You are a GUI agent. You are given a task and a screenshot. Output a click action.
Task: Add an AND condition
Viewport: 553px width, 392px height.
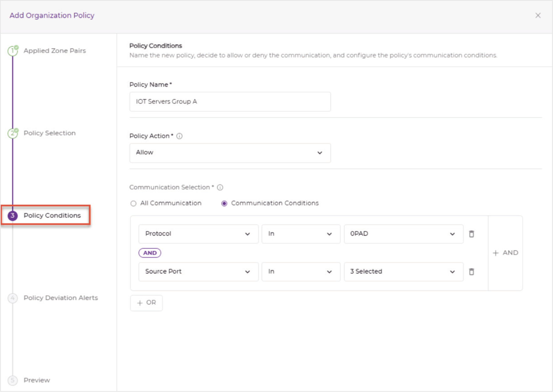505,253
